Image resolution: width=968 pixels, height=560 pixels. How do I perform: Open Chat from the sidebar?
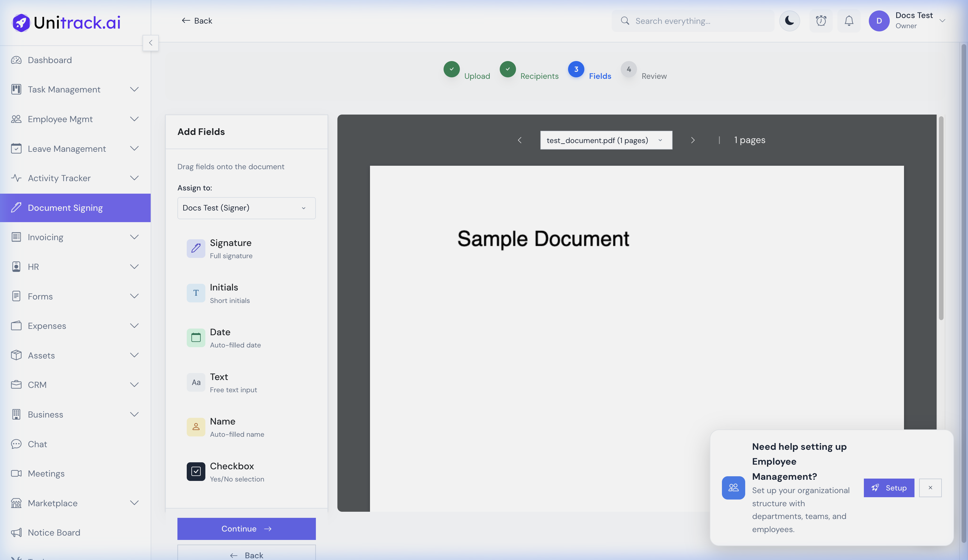37,444
